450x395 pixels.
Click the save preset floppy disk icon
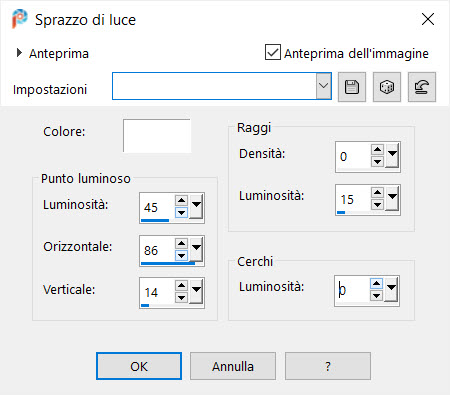[x=352, y=87]
